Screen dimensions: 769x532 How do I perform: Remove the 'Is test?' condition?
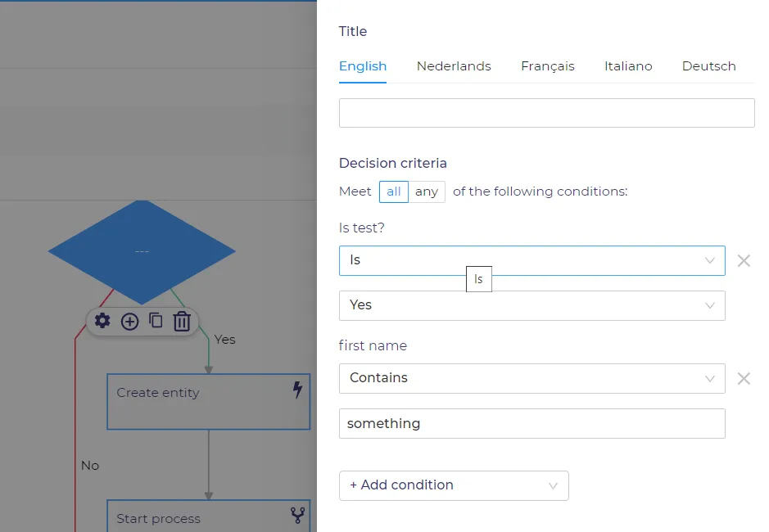pyautogui.click(x=744, y=261)
